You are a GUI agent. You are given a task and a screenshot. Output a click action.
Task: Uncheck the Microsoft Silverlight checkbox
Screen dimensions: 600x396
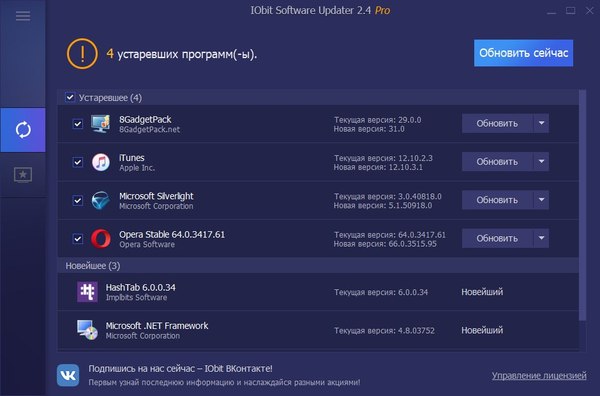[78, 200]
